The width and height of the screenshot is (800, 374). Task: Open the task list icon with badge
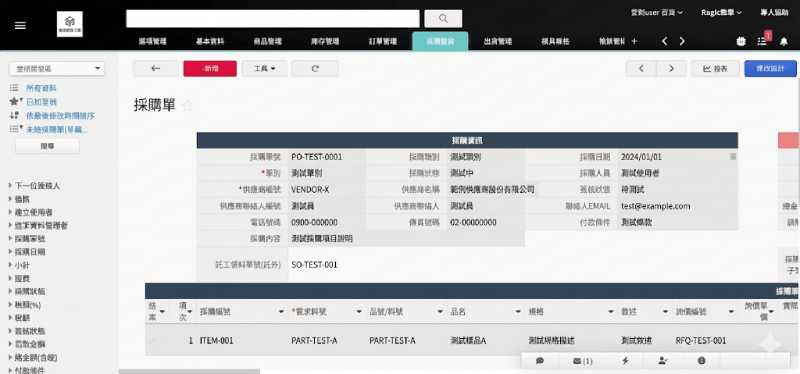tap(762, 41)
